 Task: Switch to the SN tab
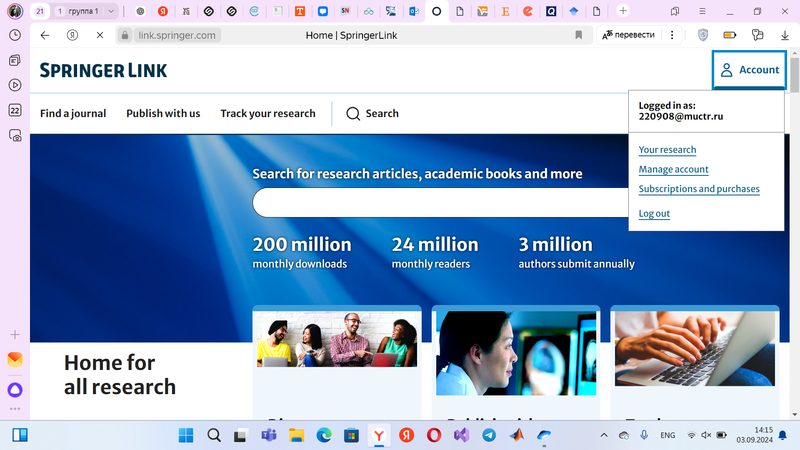[x=345, y=11]
